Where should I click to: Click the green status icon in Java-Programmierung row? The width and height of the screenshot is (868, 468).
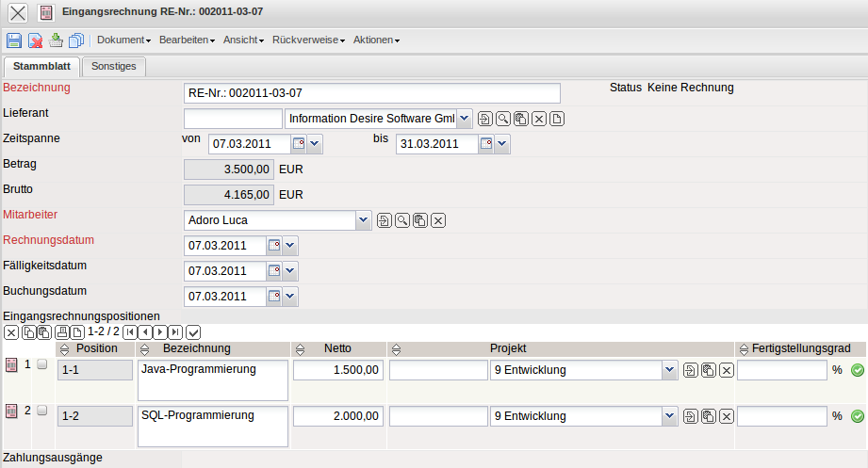[857, 370]
